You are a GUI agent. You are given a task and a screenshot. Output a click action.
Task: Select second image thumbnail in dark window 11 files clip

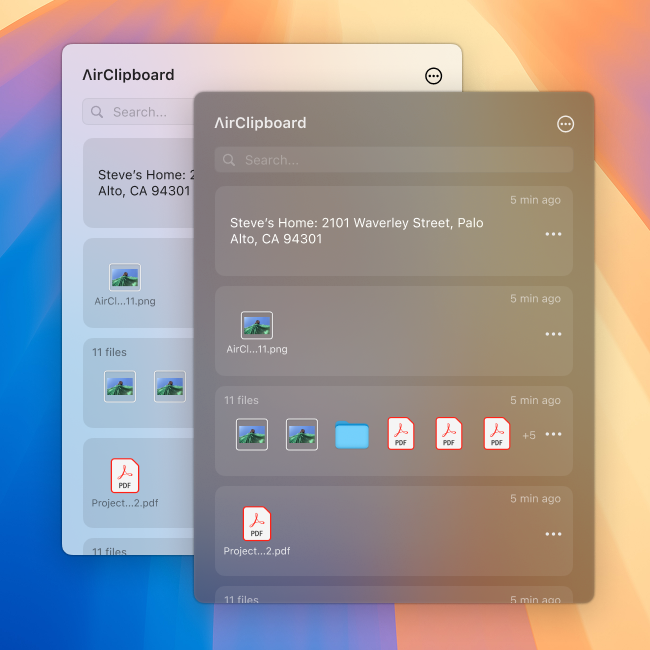(x=302, y=434)
